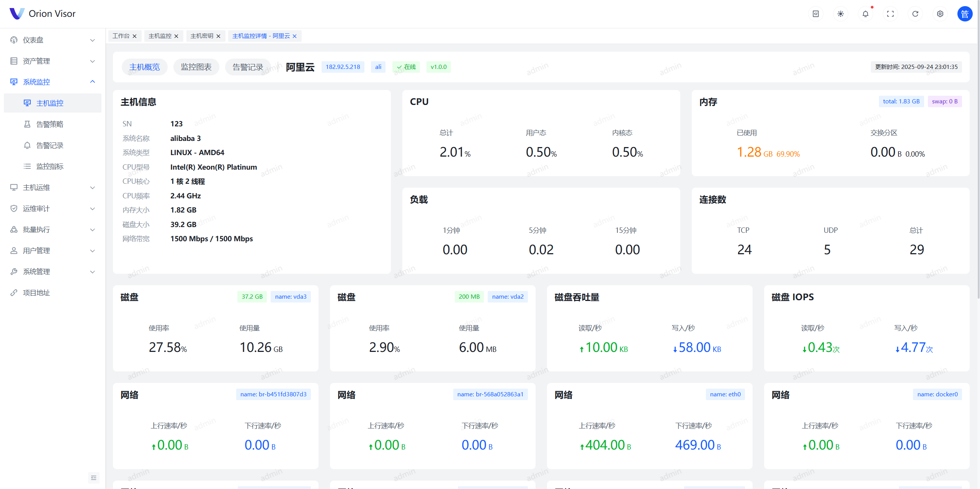Viewport: 980px width, 489px height.
Task: Close the 主机密钥 tab
Action: (x=218, y=36)
